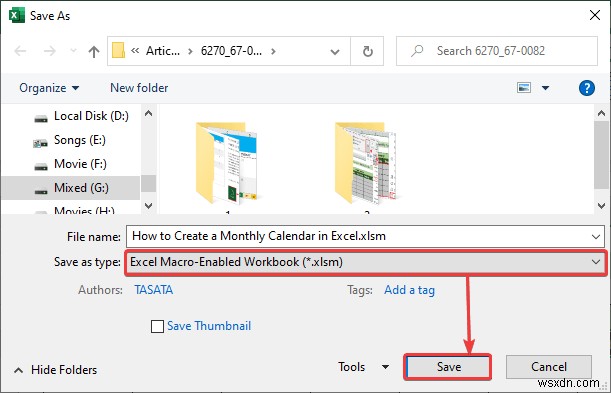The height and width of the screenshot is (393, 611).
Task: Click the Mixed (G:) drive icon
Action: tap(41, 191)
